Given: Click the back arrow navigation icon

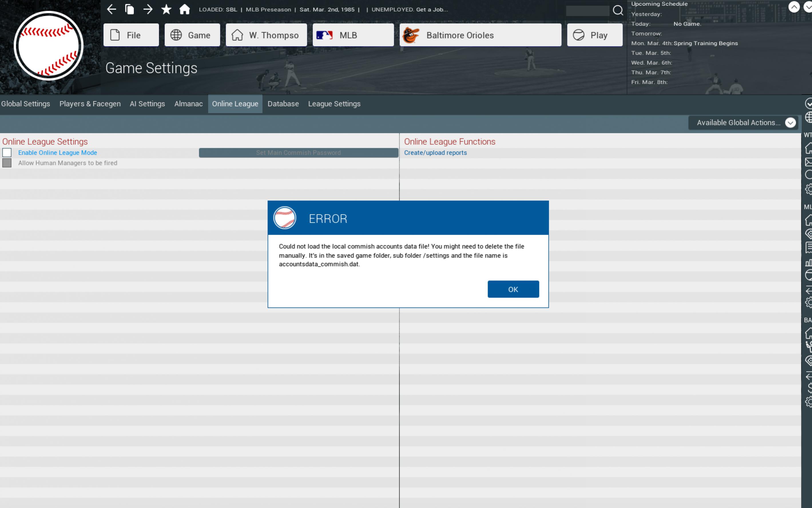Looking at the screenshot, I should click(x=112, y=9).
